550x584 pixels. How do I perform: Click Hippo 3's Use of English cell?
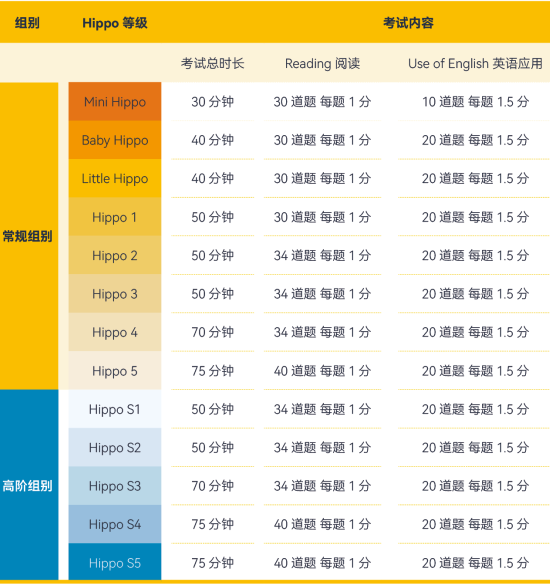point(476,294)
